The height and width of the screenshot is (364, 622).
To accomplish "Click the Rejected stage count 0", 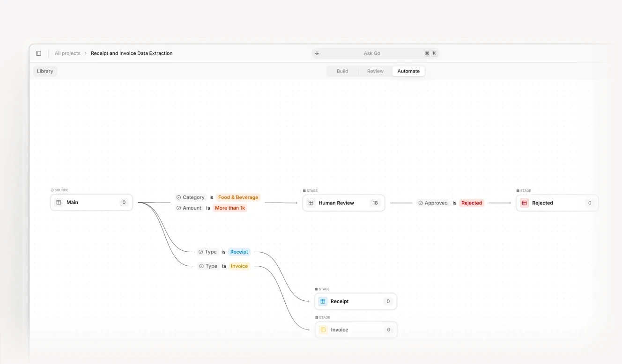I will (590, 203).
